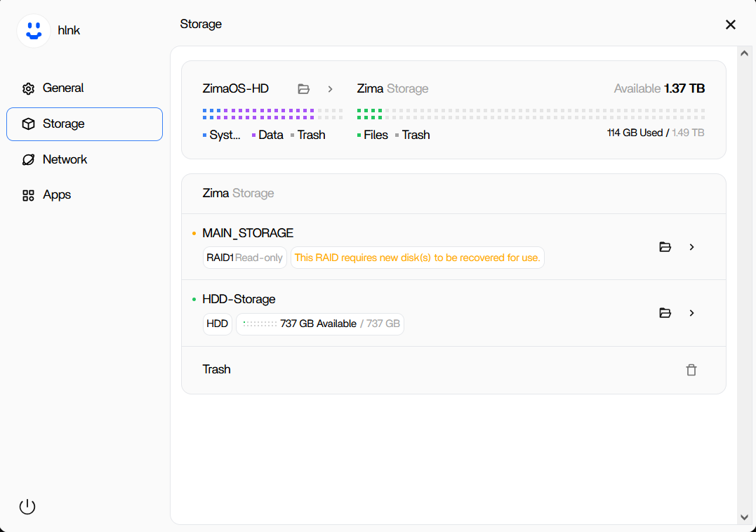
Task: Click the Trash row label
Action: tap(216, 370)
